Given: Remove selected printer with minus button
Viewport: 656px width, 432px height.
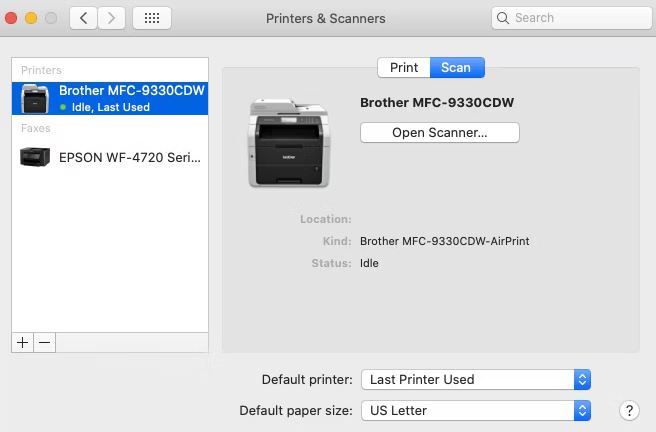Looking at the screenshot, I should point(45,343).
